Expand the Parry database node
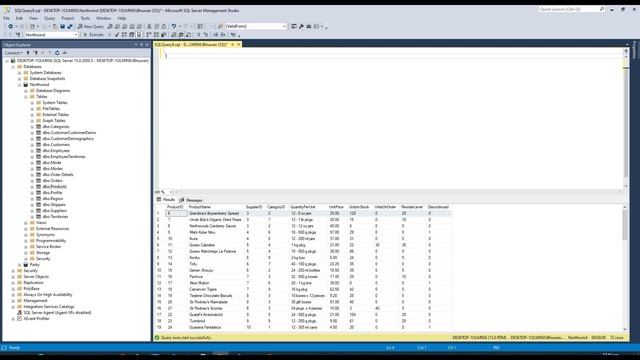Image resolution: width=640 pixels, height=360 pixels. pyautogui.click(x=19, y=264)
